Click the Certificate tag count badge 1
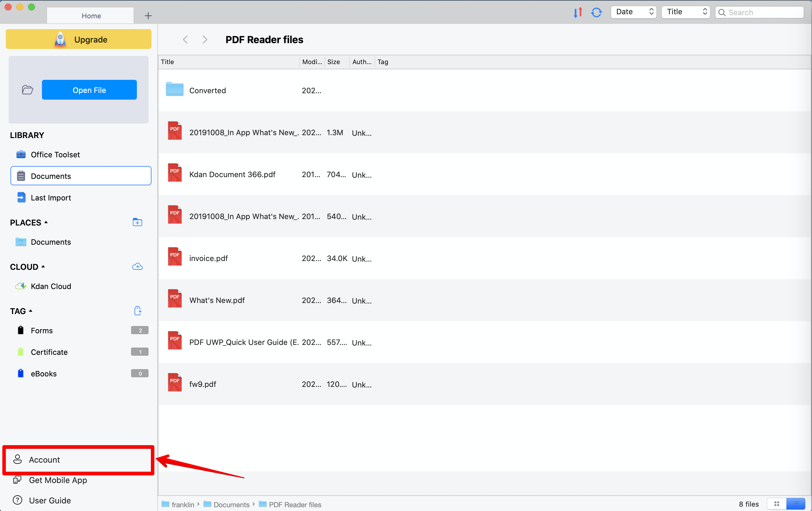Screen dimensions: 812x511 tap(140, 352)
